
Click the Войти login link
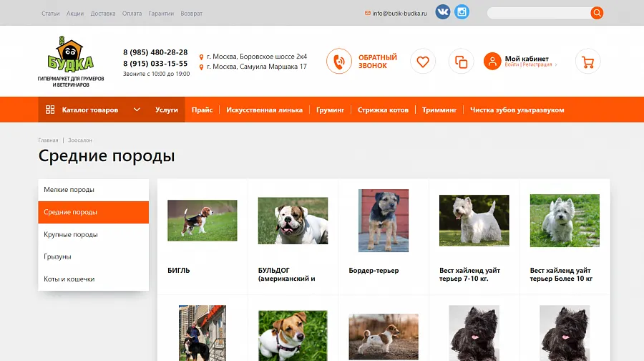click(x=512, y=64)
